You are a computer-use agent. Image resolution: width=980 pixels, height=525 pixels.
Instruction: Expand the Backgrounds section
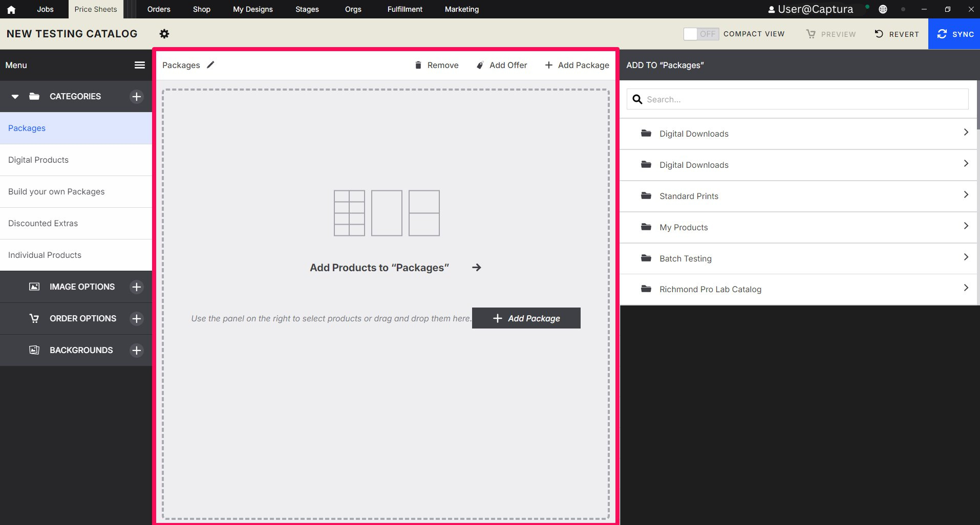[76, 351]
